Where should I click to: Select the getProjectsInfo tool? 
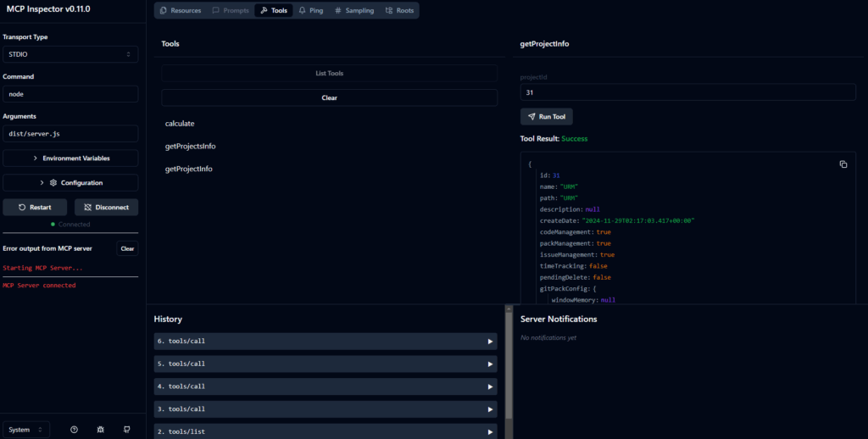click(x=191, y=146)
